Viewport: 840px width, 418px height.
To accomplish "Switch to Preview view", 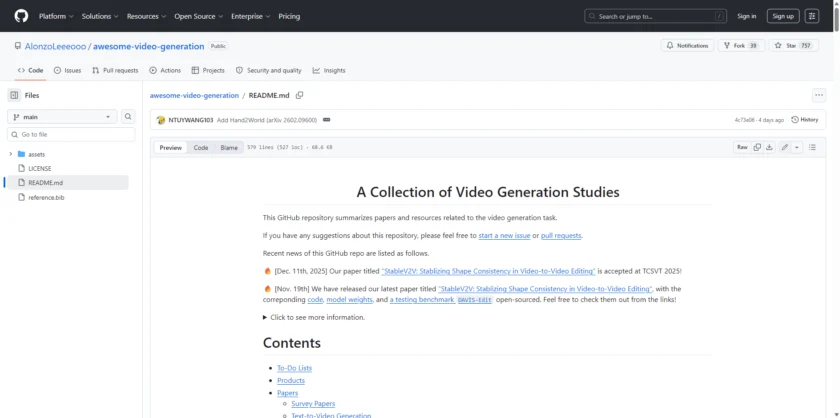I will click(170, 147).
